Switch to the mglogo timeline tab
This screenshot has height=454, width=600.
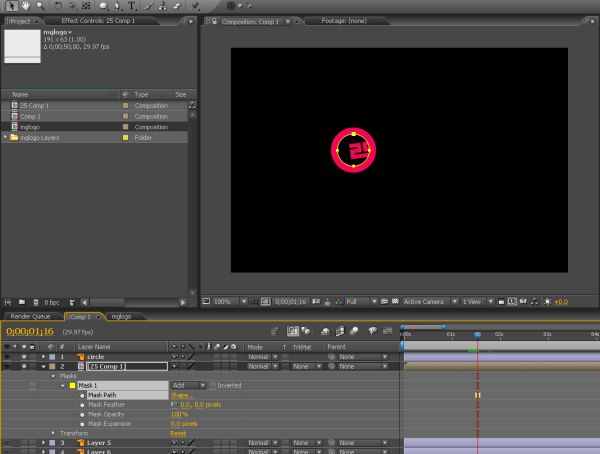click(122, 317)
